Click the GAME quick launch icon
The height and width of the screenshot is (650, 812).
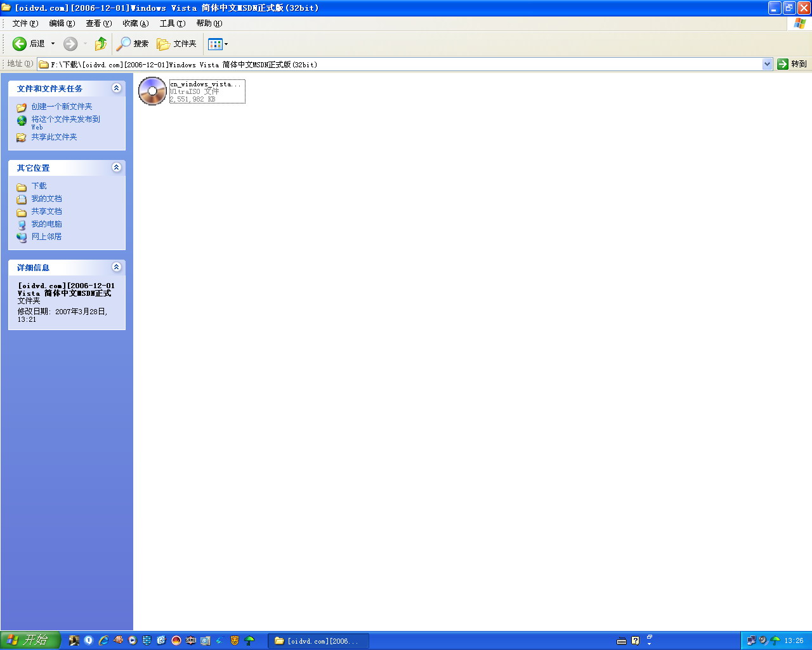tap(191, 640)
